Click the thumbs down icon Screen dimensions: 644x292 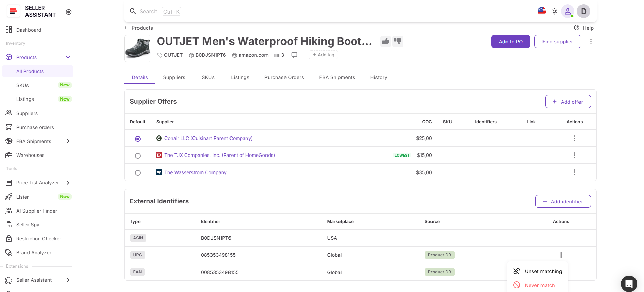tap(398, 41)
